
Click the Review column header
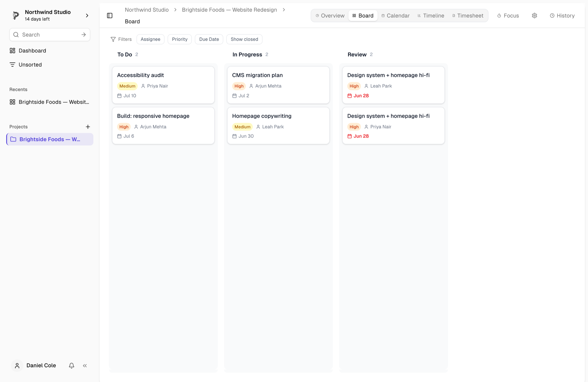(x=357, y=54)
